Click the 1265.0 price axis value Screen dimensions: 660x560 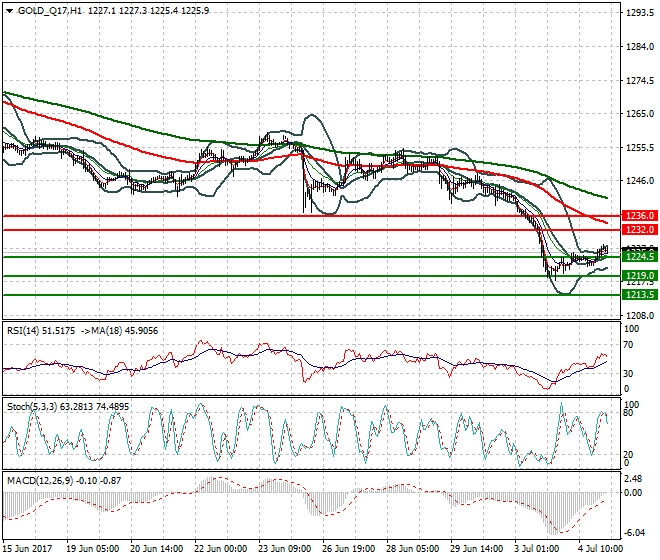640,114
